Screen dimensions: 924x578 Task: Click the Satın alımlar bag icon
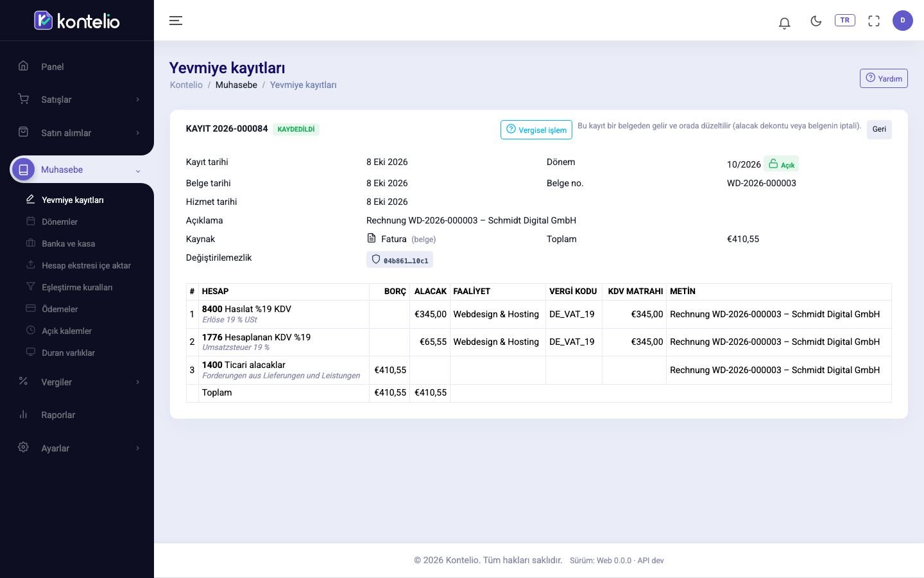tap(24, 132)
